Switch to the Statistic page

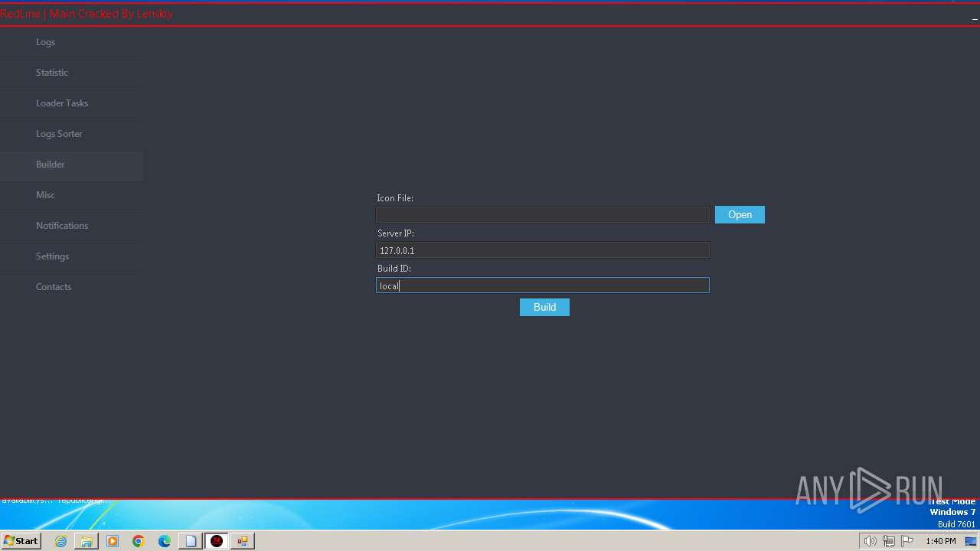click(71, 73)
